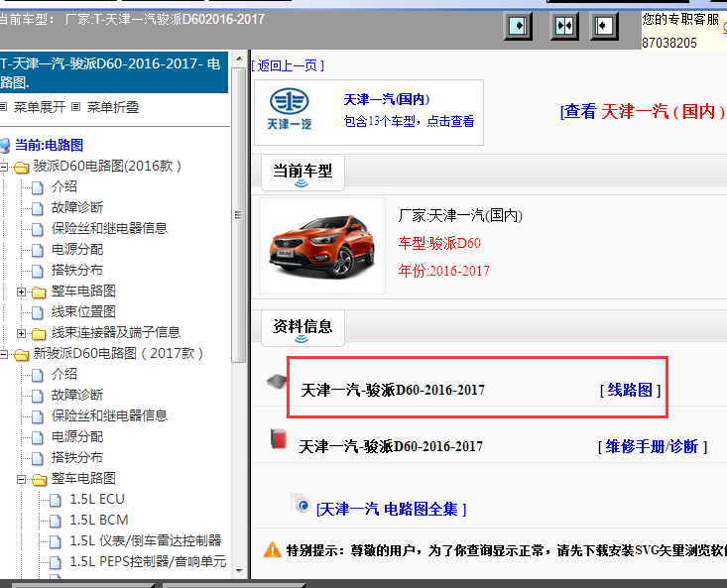727x588 pixels.
Task: Open 1.5L PEPS控制器/音响单元 diagram
Action: (x=148, y=561)
